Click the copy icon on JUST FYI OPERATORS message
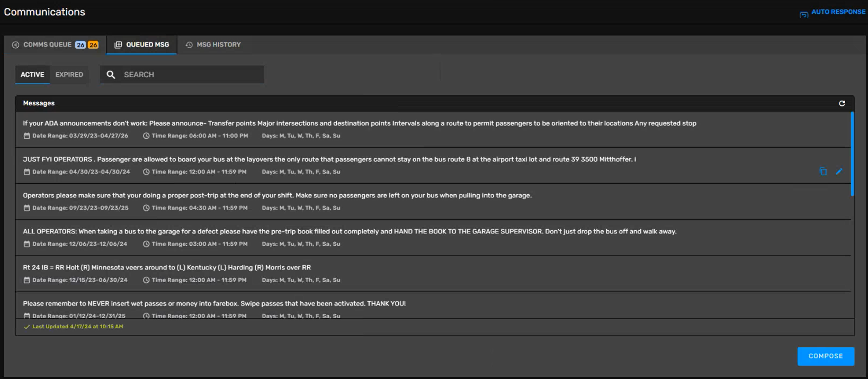 [x=822, y=172]
